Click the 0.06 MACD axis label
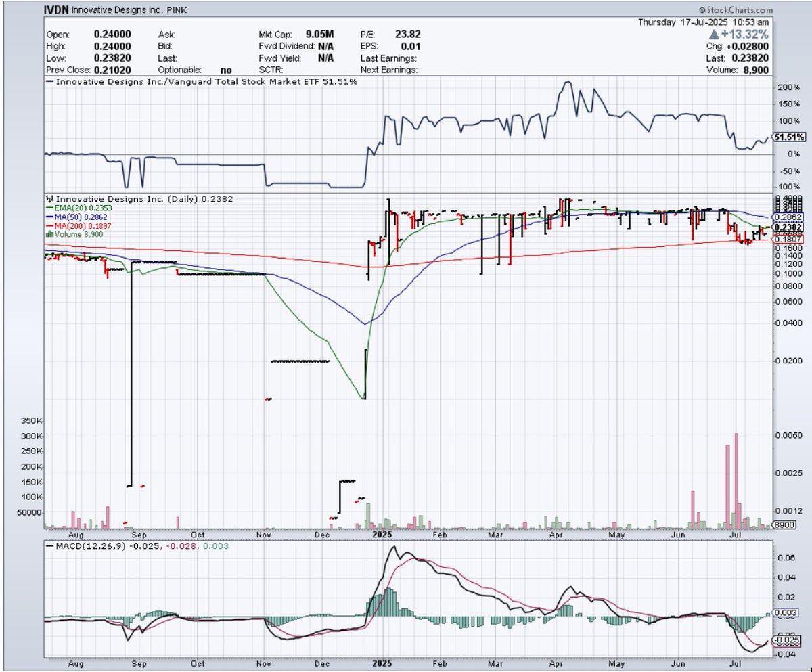This screenshot has width=812, height=672. click(786, 558)
